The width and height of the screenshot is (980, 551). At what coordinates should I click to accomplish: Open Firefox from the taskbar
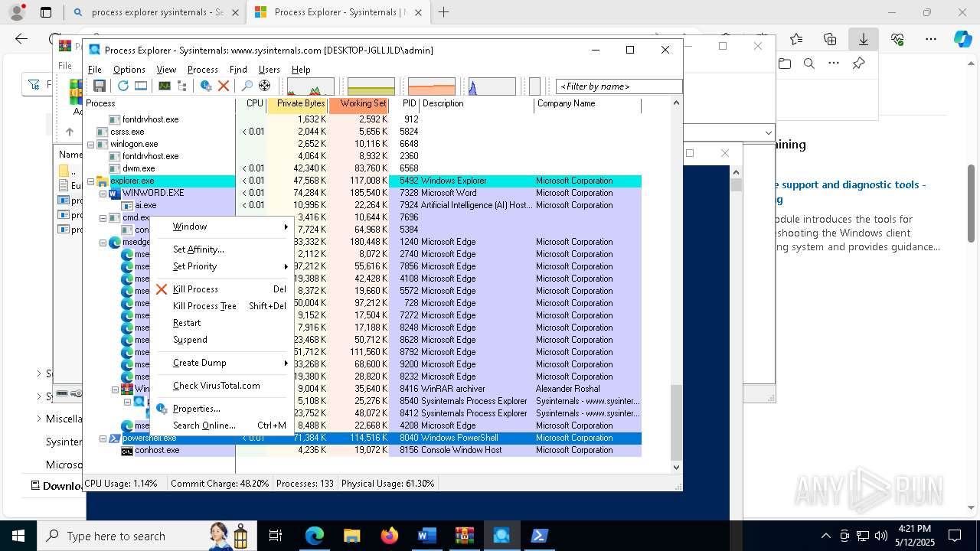click(x=389, y=536)
